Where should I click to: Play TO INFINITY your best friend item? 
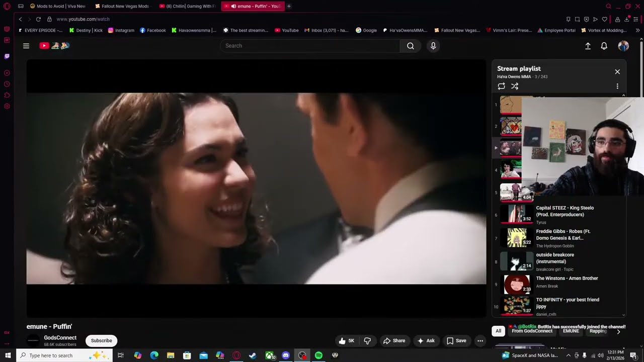coord(558,306)
